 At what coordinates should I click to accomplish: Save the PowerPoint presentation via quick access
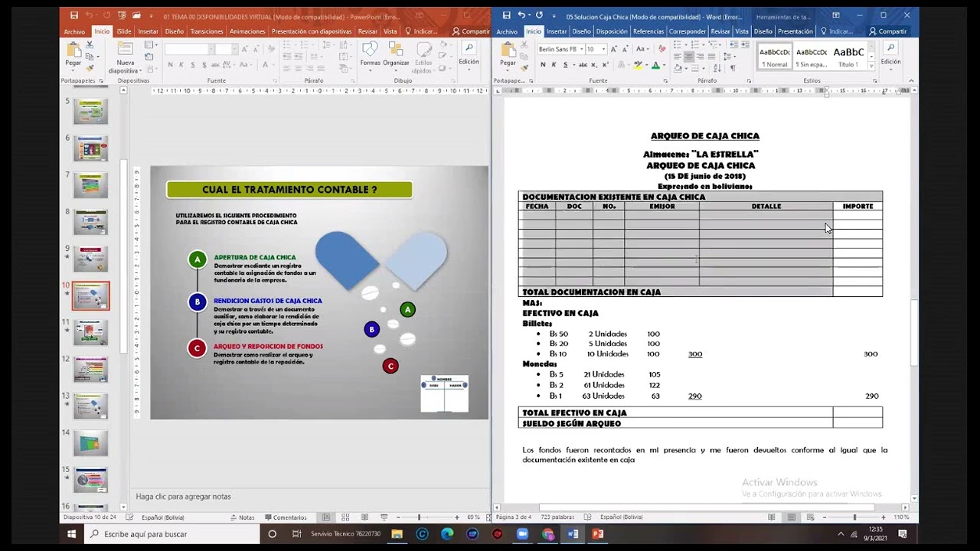[74, 15]
